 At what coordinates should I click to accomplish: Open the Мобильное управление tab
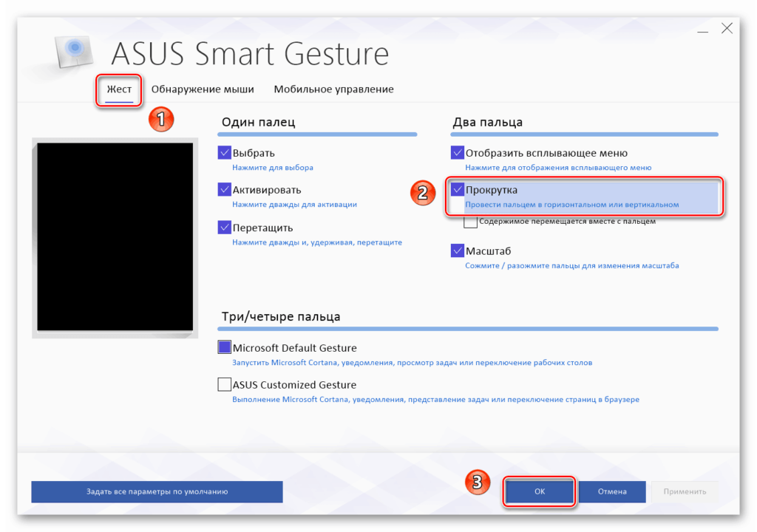click(333, 89)
